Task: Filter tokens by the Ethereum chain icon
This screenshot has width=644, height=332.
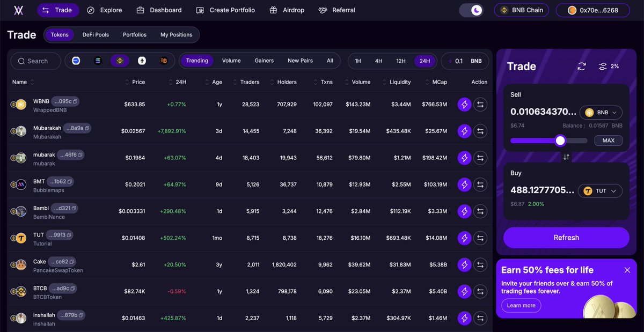Action: [142, 61]
